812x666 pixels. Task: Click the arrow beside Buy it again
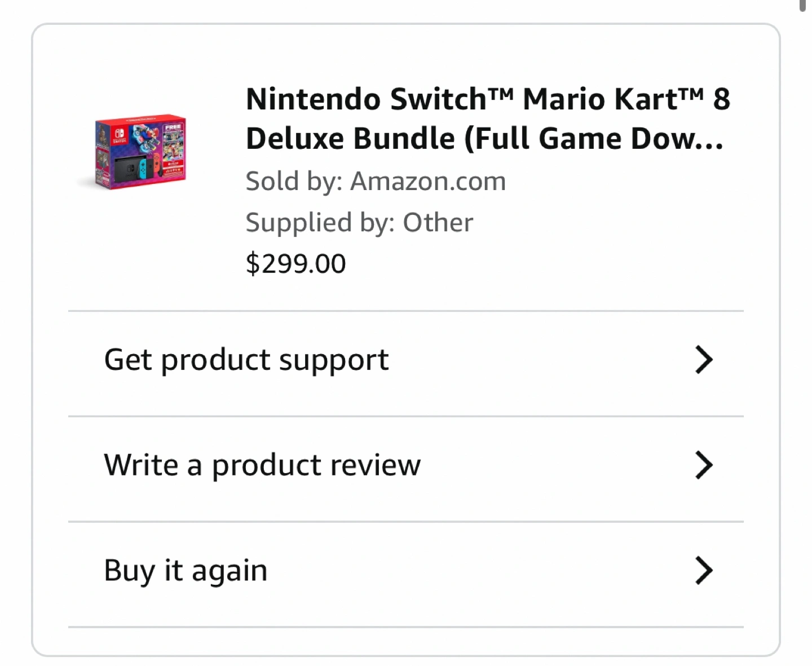pyautogui.click(x=704, y=570)
